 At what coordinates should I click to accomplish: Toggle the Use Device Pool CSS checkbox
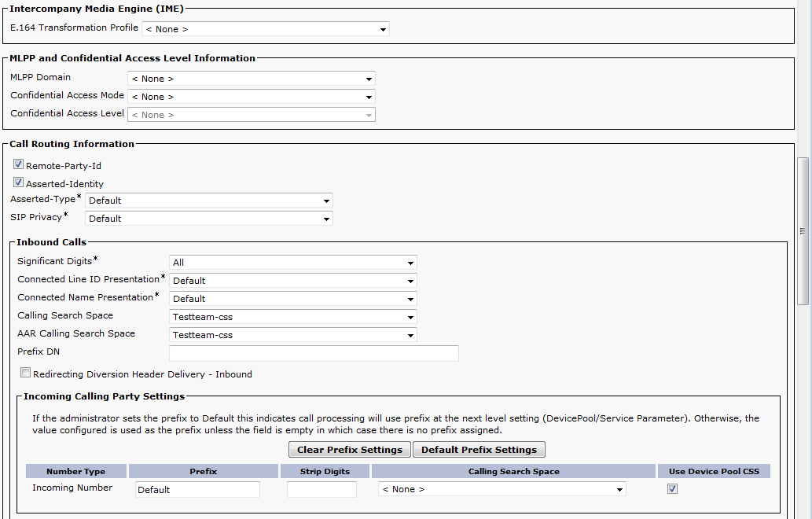pos(672,489)
